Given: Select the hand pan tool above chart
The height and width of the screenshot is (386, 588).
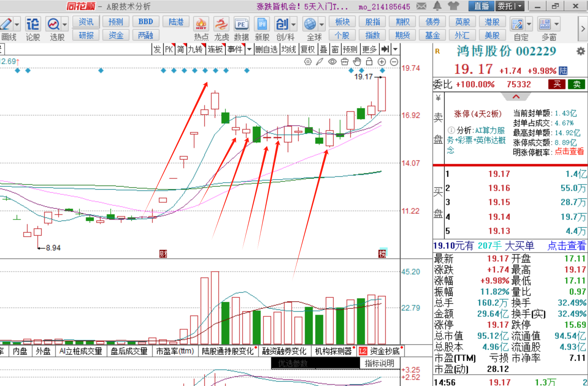Looking at the screenshot, I should point(357,62).
